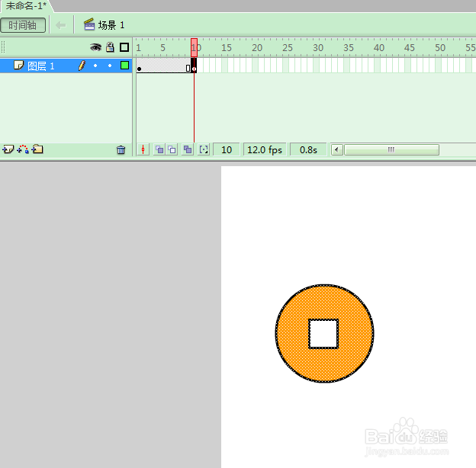Click the square hole in the coin

point(323,334)
